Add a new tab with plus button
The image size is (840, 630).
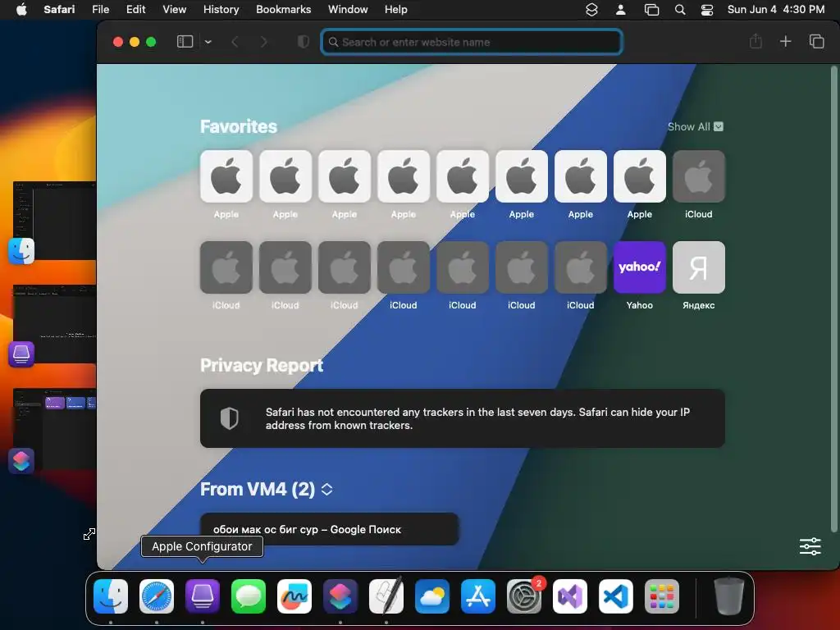pos(785,41)
